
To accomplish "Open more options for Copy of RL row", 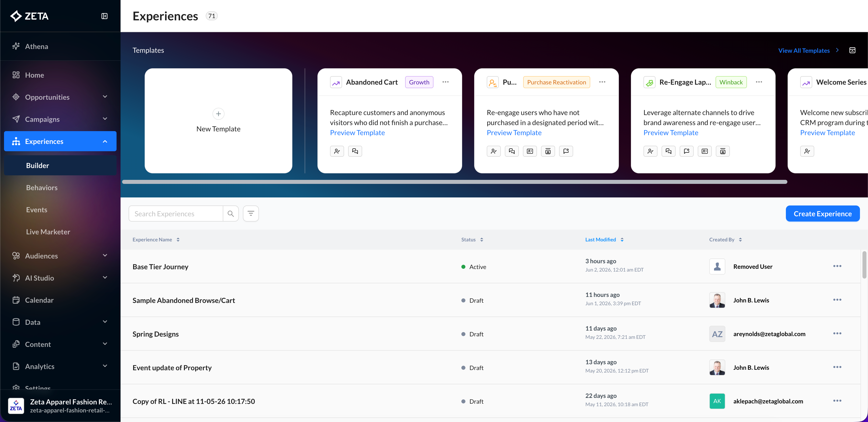I will coord(837,401).
